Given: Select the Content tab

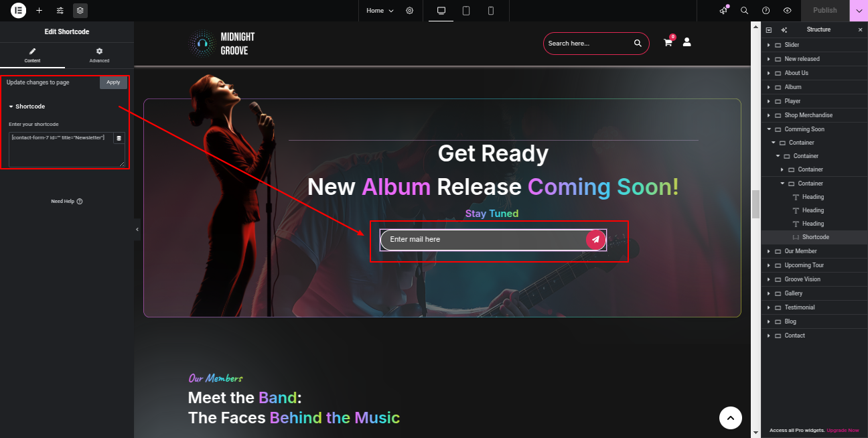Looking at the screenshot, I should point(32,56).
